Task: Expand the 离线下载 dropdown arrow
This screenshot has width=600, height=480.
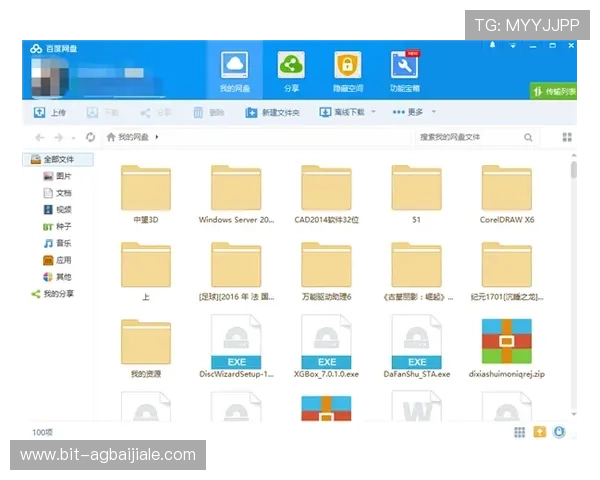Action: tap(373, 112)
